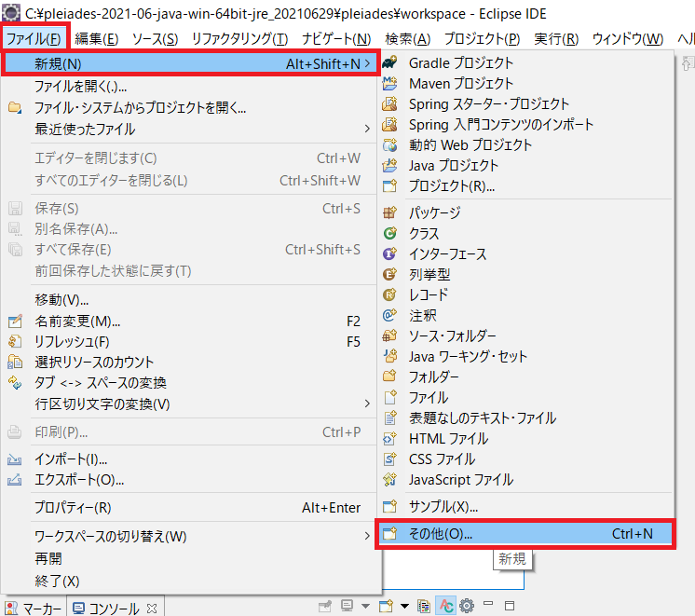Click the 選択リソースのカウント icon
Image resolution: width=695 pixels, height=616 pixels.
[15, 362]
